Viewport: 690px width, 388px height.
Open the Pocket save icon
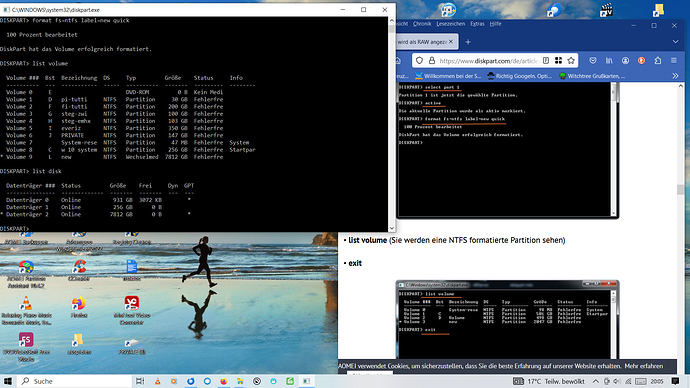point(593,61)
